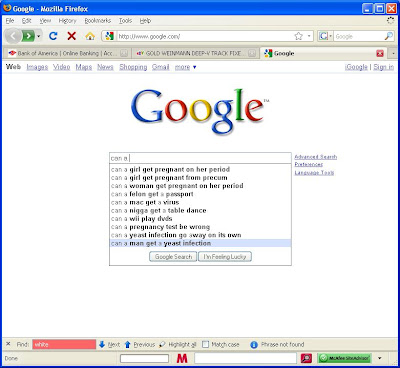Screen dimensions: 400x368
Task: Open the Preferences link
Action: [x=309, y=164]
